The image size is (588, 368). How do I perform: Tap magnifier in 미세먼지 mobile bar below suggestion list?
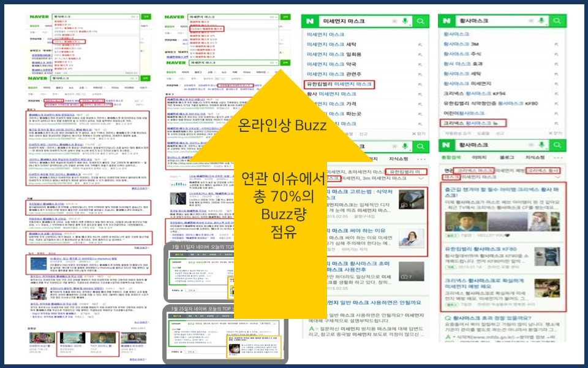[421, 147]
